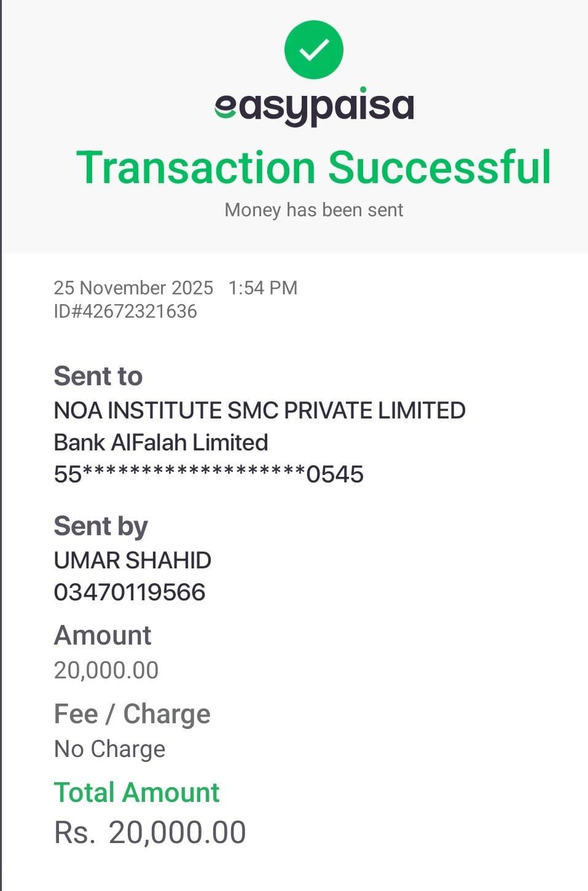This screenshot has height=891, width=588.
Task: Click the 'Sent by' label
Action: [101, 526]
